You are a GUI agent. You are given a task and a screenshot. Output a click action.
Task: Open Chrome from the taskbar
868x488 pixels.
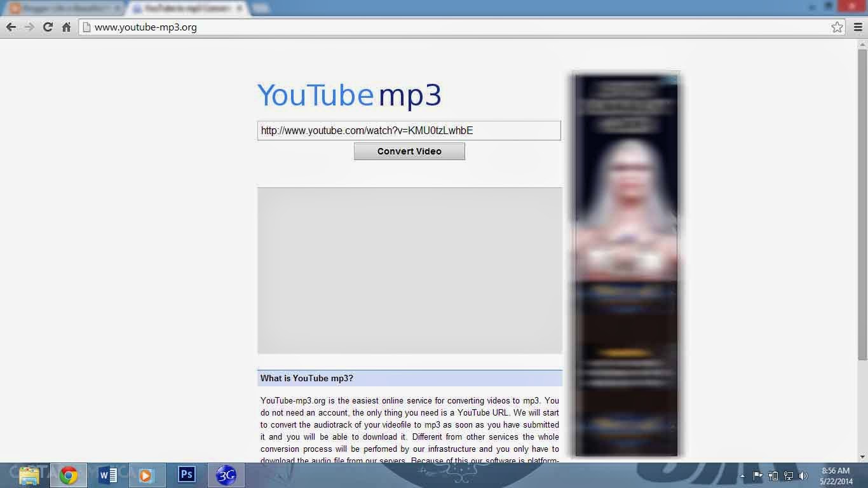pos(69,475)
